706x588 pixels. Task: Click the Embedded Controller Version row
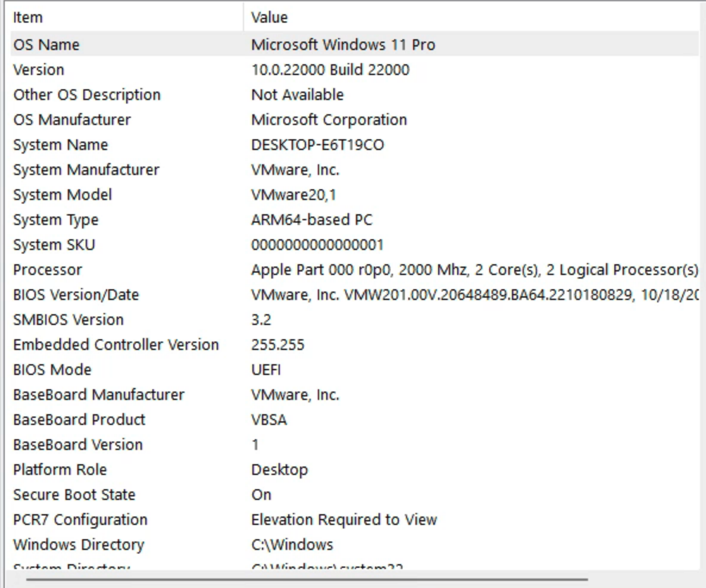click(x=116, y=345)
